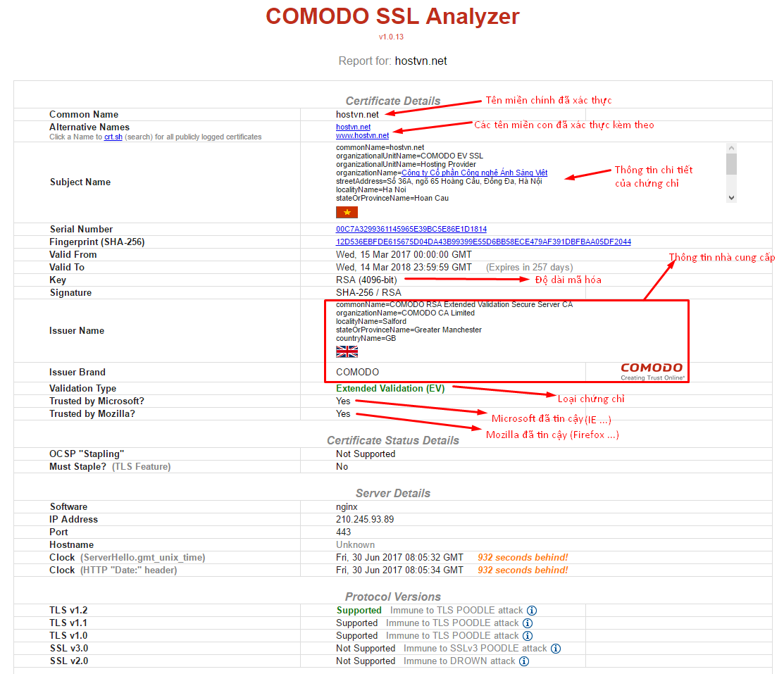
Task: Click Valid To date value
Action: point(404,268)
